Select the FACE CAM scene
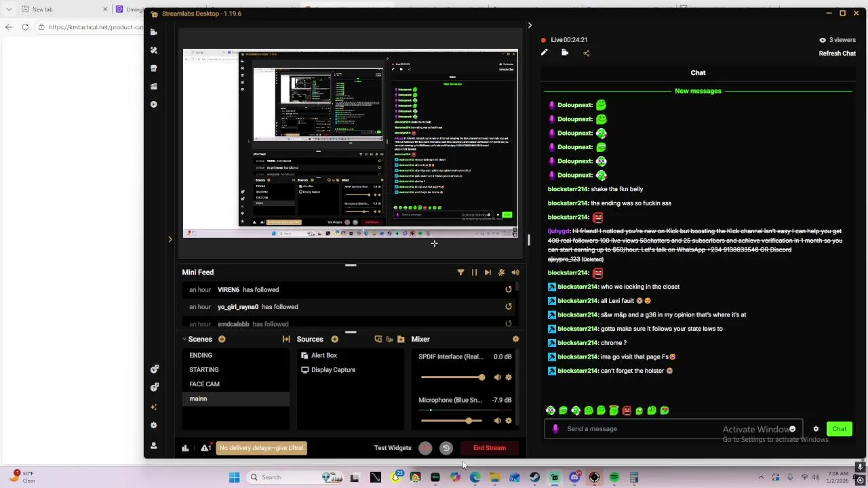 [236, 384]
